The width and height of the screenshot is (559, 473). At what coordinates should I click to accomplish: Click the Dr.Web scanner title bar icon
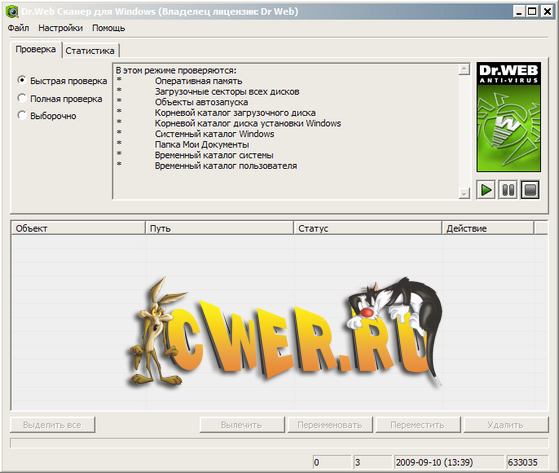coord(12,11)
